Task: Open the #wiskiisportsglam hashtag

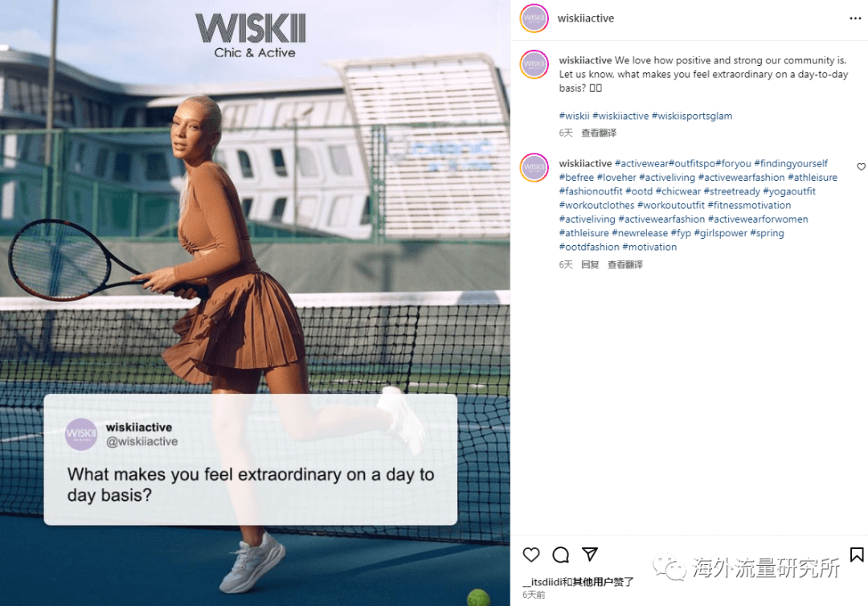Action: coord(692,116)
